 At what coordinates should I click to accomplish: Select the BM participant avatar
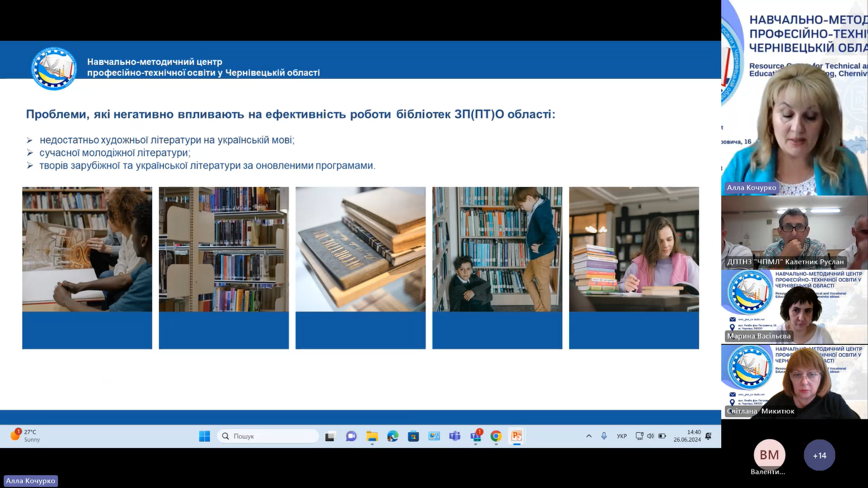[x=769, y=456]
